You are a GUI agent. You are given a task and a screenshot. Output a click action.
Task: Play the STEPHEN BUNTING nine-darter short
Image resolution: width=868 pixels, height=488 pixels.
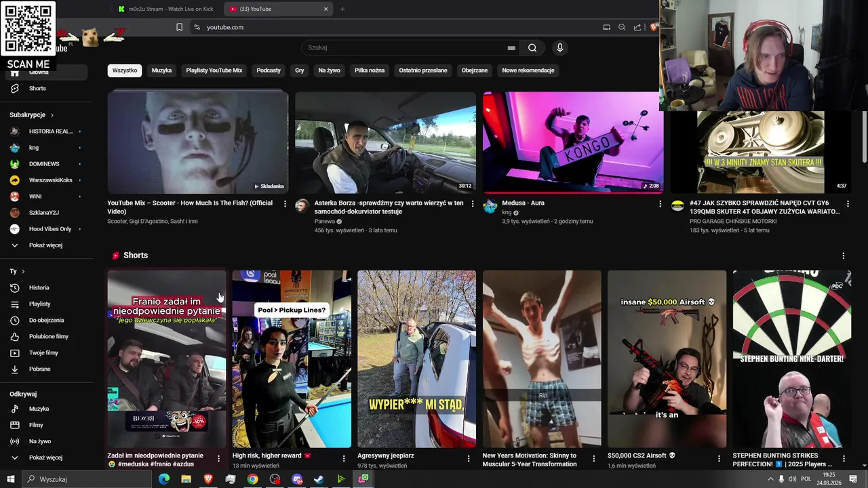point(792,359)
